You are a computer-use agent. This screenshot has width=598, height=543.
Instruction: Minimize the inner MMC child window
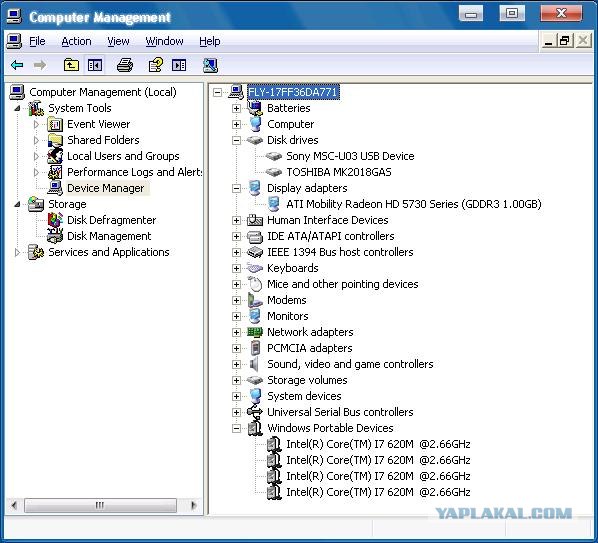point(548,41)
